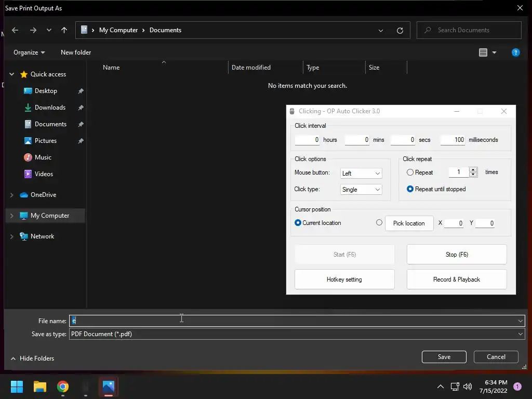Click Documents in the address breadcrumb
Image resolution: width=532 pixels, height=399 pixels.
165,30
